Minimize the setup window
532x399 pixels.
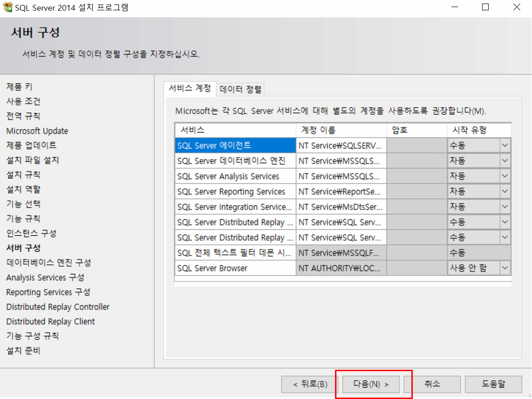tap(455, 7)
